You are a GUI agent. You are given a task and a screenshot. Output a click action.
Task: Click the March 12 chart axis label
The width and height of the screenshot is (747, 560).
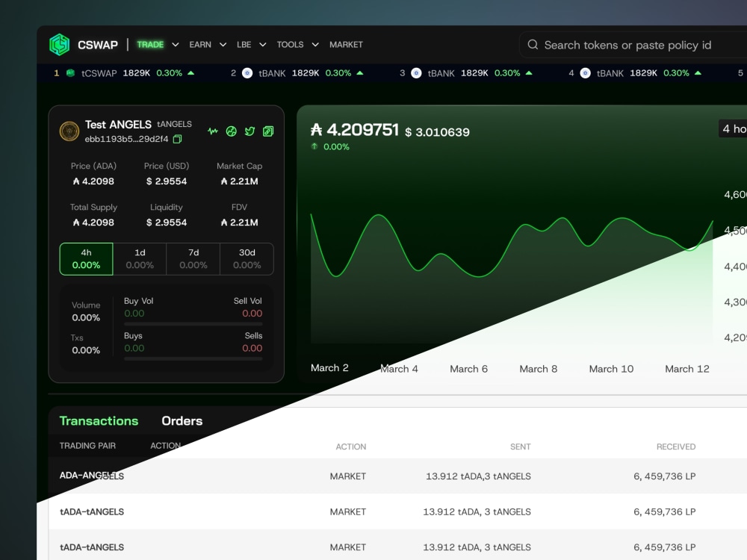point(687,369)
